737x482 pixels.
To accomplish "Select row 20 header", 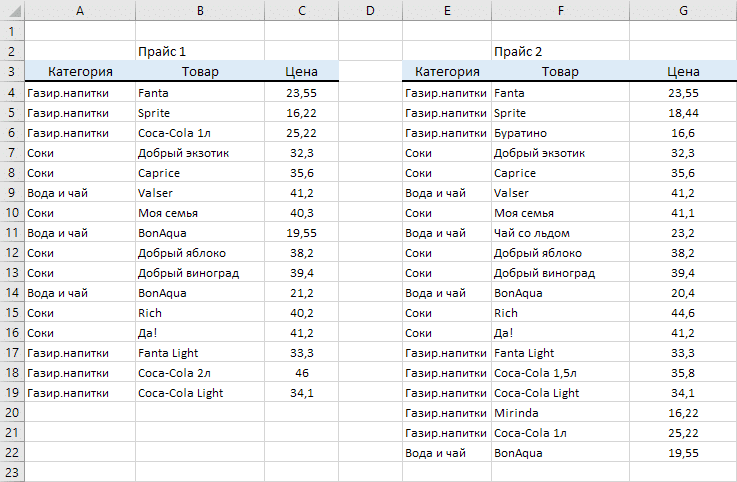I will tap(12, 413).
